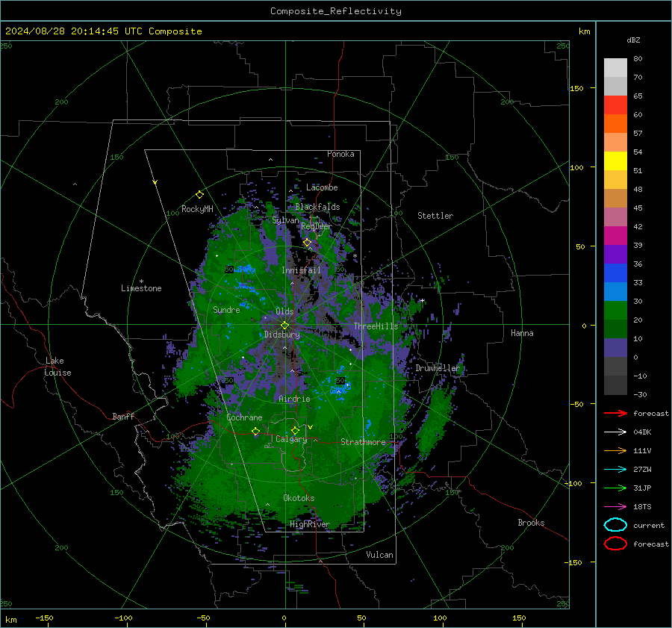Viewport: 672px width, 628px height.
Task: Select the magenta 42-39 dBZ color swatch
Action: click(615, 236)
